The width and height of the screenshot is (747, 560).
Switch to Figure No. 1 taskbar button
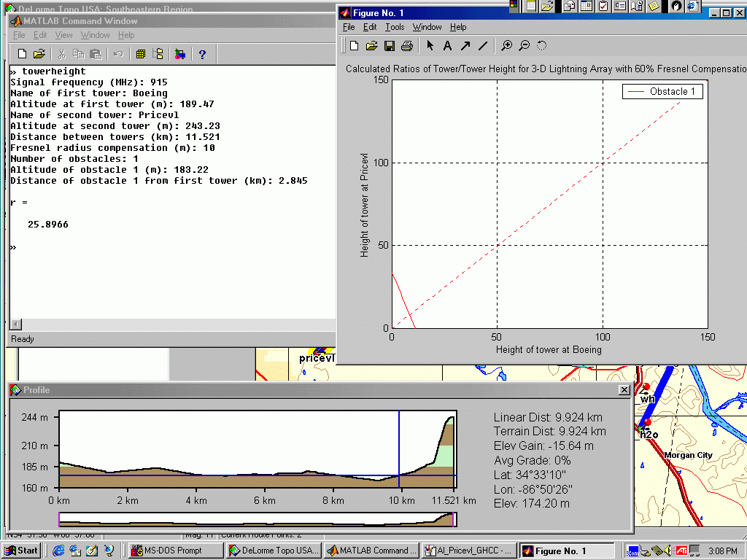[567, 551]
